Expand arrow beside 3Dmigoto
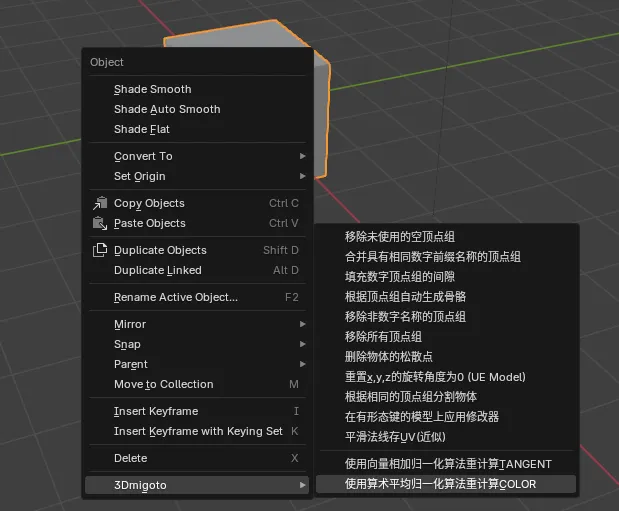619x511 pixels. click(x=302, y=485)
